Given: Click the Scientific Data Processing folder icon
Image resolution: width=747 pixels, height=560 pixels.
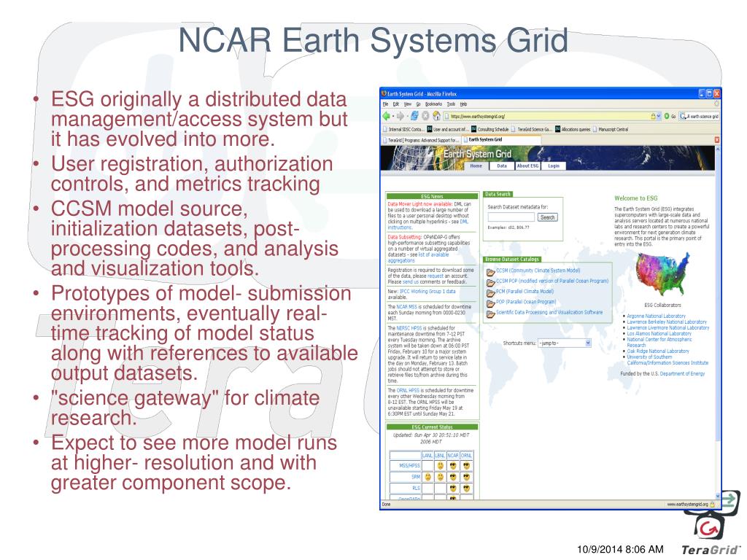Looking at the screenshot, I should pyautogui.click(x=491, y=314).
